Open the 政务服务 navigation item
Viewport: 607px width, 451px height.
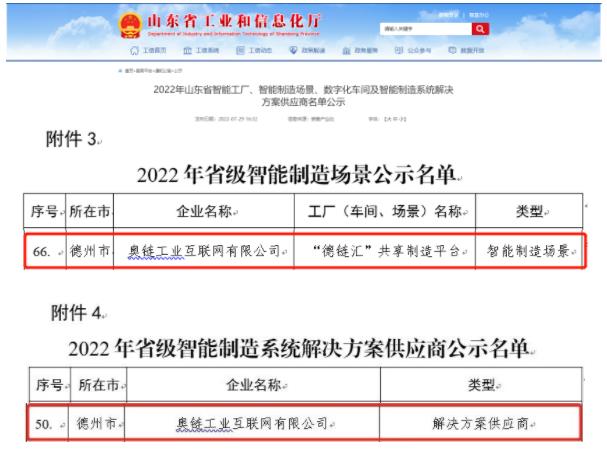tap(366, 50)
